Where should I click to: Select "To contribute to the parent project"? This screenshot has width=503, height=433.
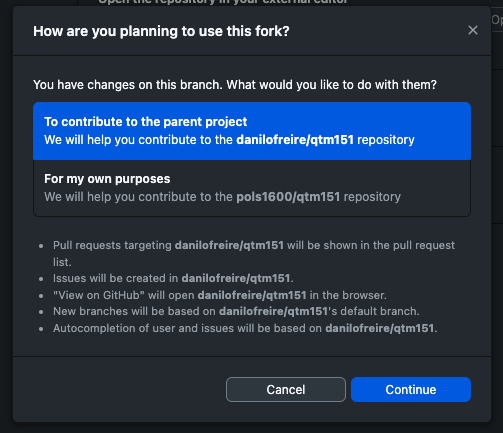coord(252,131)
